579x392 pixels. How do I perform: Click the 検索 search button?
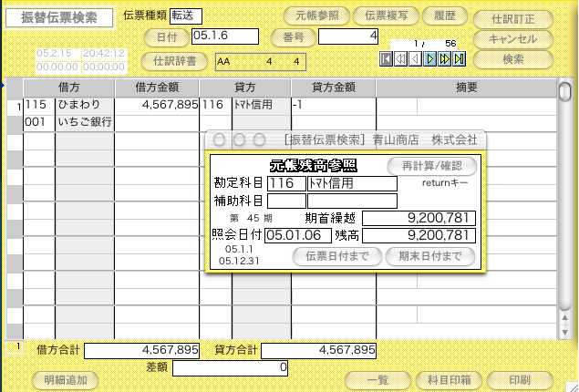tap(513, 59)
